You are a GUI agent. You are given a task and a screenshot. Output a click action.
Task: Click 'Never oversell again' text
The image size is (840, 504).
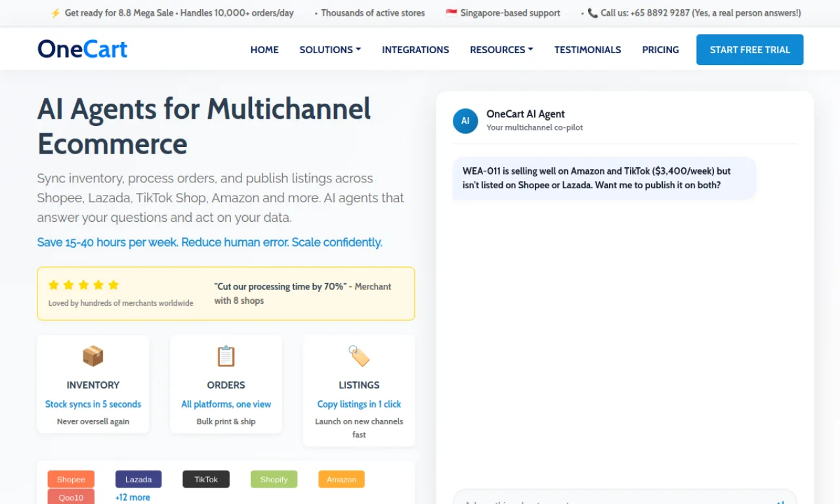pos(93,421)
